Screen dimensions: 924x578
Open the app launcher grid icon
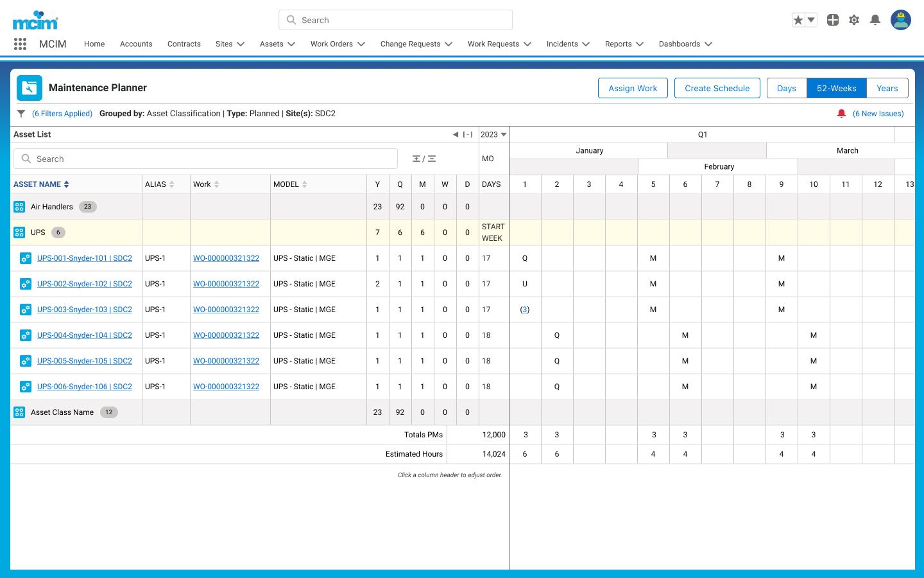tap(20, 44)
